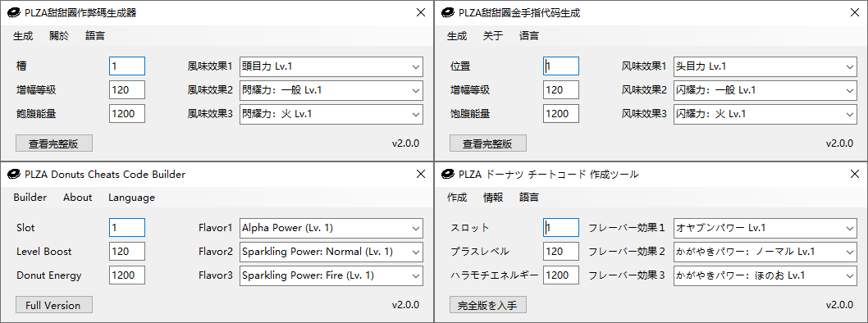868x323 pixels.
Task: Click the Donut Energy input field
Action: 127,275
